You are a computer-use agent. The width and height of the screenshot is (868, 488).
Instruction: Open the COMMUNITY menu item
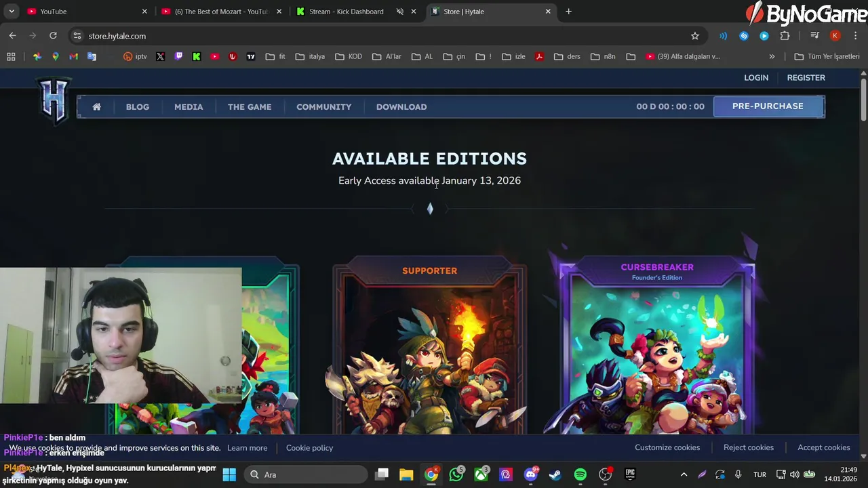[x=324, y=106]
